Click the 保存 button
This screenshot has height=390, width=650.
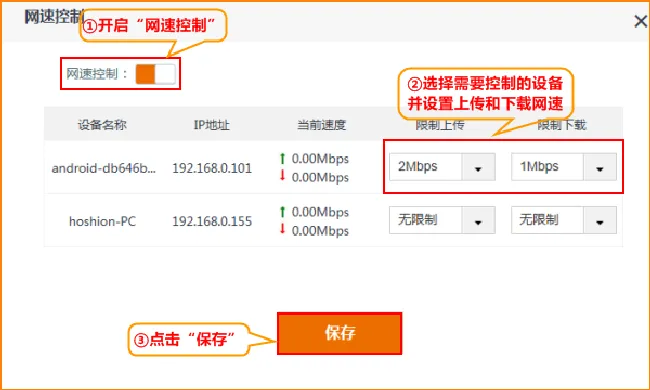point(340,333)
